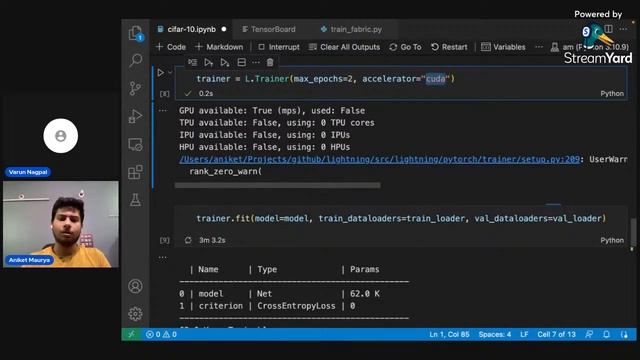Open the Manage gear menu
This screenshot has width=640, height=360.
(x=135, y=313)
